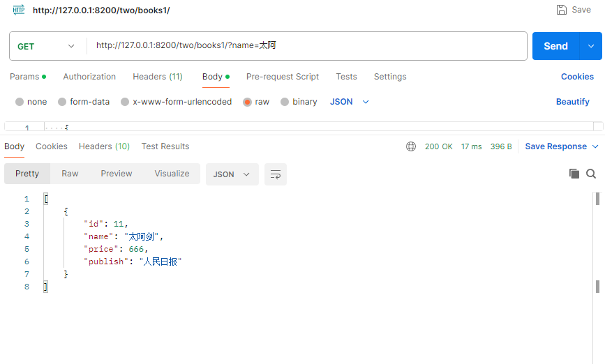Click the response pane vertical scrollbar
The width and height of the screenshot is (605, 364).
pos(597,278)
